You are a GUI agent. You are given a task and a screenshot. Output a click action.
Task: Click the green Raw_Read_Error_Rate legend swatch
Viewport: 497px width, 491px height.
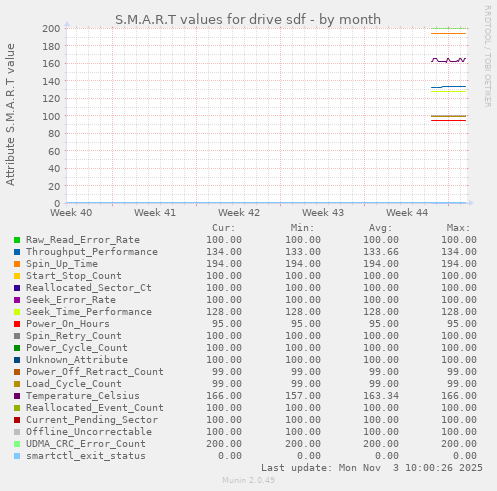pos(17,240)
